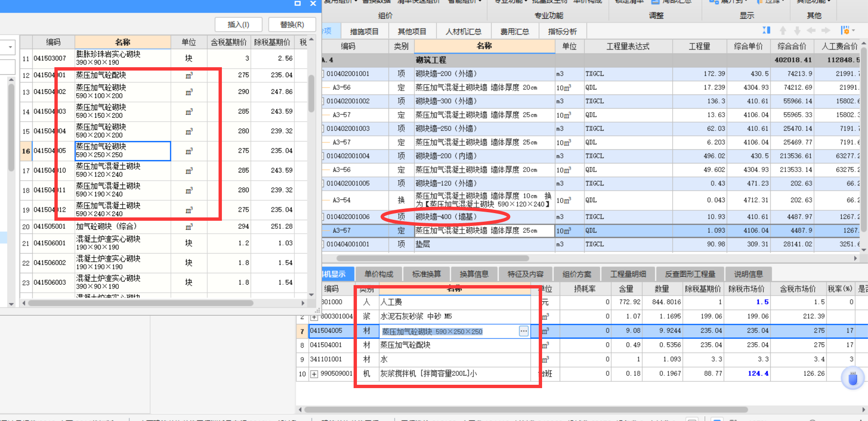The image size is (868, 421).
Task: Click the move down arrow icon
Action: pyautogui.click(x=797, y=31)
